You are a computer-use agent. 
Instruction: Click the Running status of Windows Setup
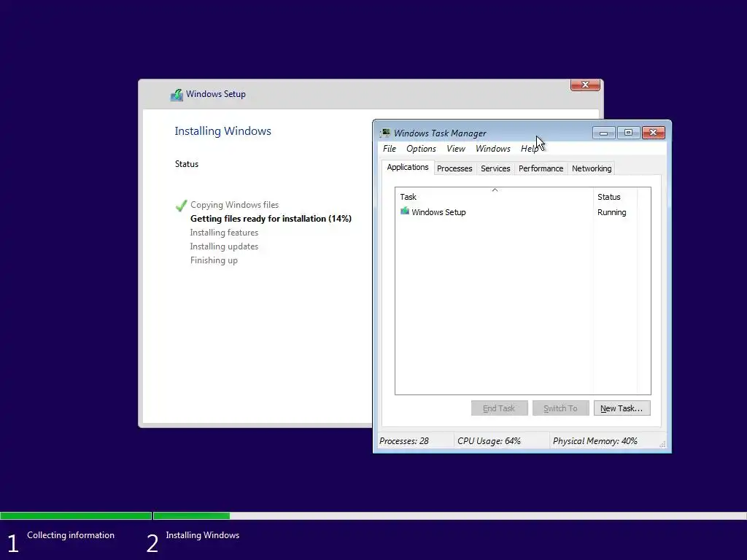(x=612, y=212)
